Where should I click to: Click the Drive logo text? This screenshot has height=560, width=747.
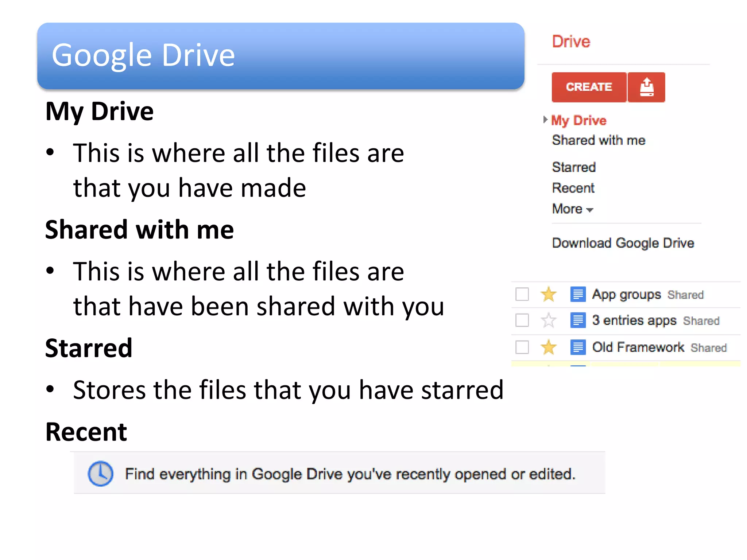[571, 42]
